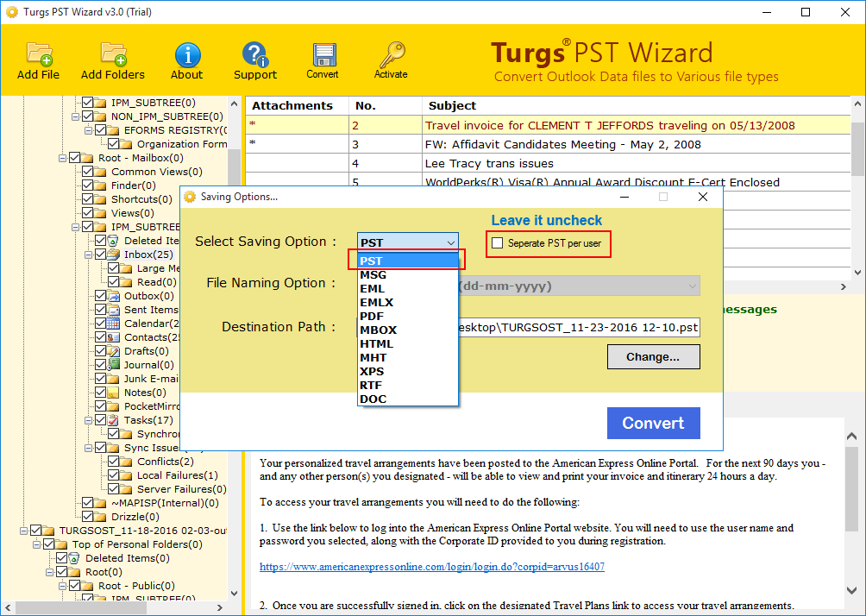
Task: Choose MBOX from the saving option list
Action: (x=408, y=330)
